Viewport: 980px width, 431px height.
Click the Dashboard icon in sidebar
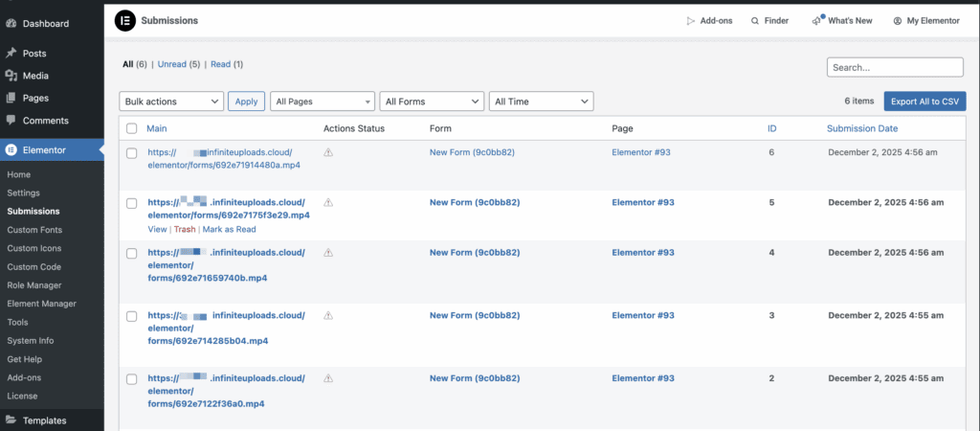pyautogui.click(x=11, y=23)
